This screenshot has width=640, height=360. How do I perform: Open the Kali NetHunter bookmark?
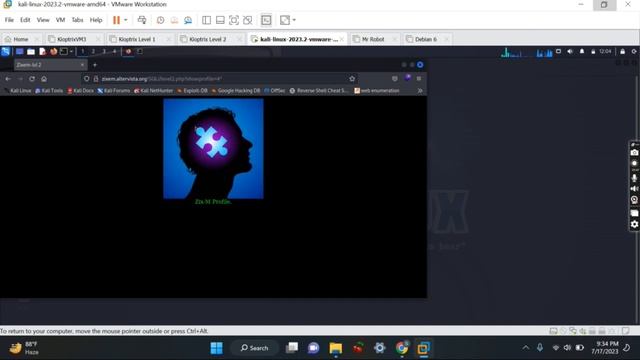click(153, 91)
